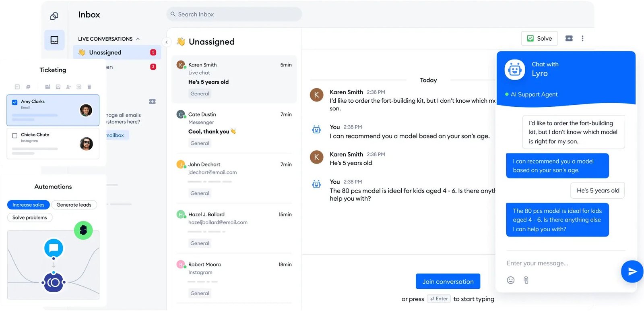
Task: Click the Lyro robot avatar icon
Action: [x=514, y=70]
